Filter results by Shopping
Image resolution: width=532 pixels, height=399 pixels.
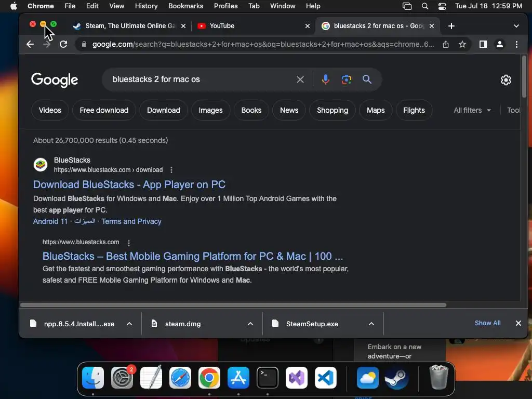(332, 110)
